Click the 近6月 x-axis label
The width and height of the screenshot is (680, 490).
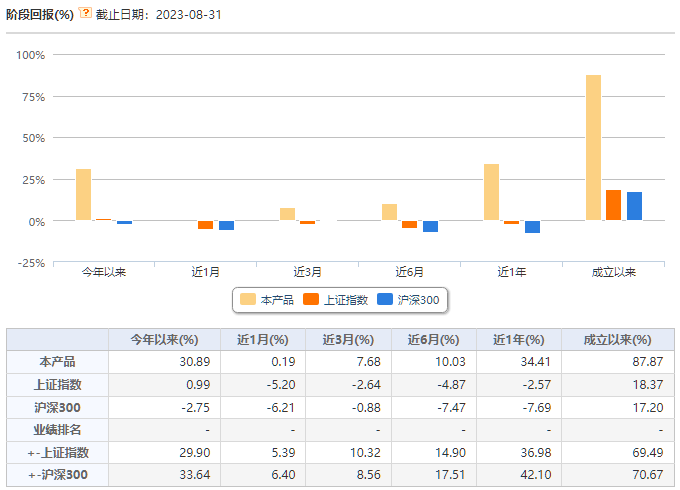pyautogui.click(x=409, y=272)
